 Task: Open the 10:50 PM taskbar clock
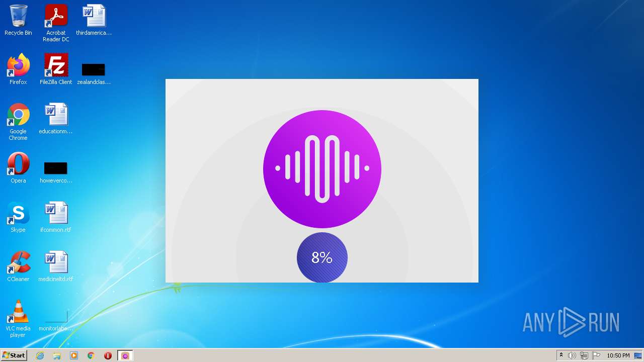[618, 355]
